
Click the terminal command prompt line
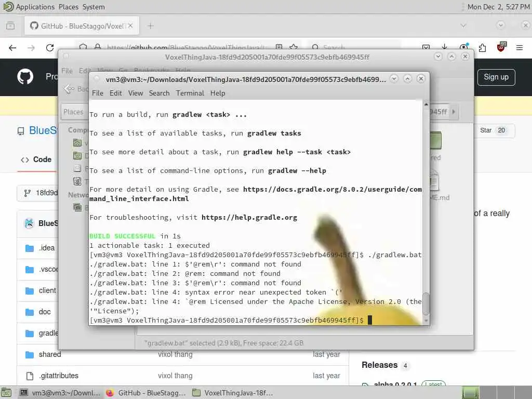tap(231, 320)
